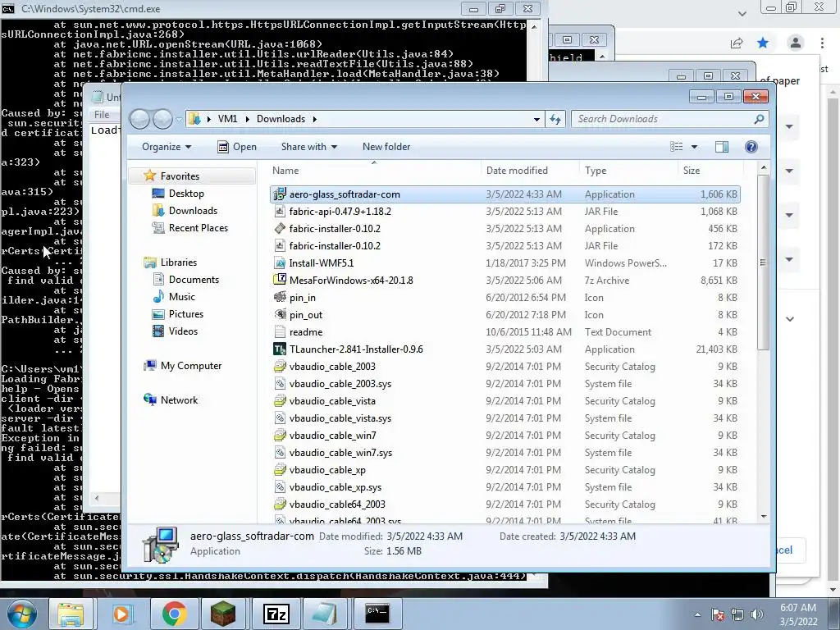Select vbaudio_cable_win7 Security Catalog file name

(x=332, y=436)
